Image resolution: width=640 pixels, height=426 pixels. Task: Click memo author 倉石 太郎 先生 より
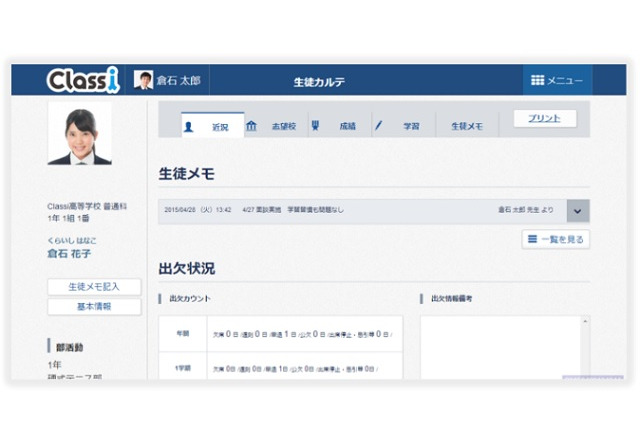click(x=526, y=210)
